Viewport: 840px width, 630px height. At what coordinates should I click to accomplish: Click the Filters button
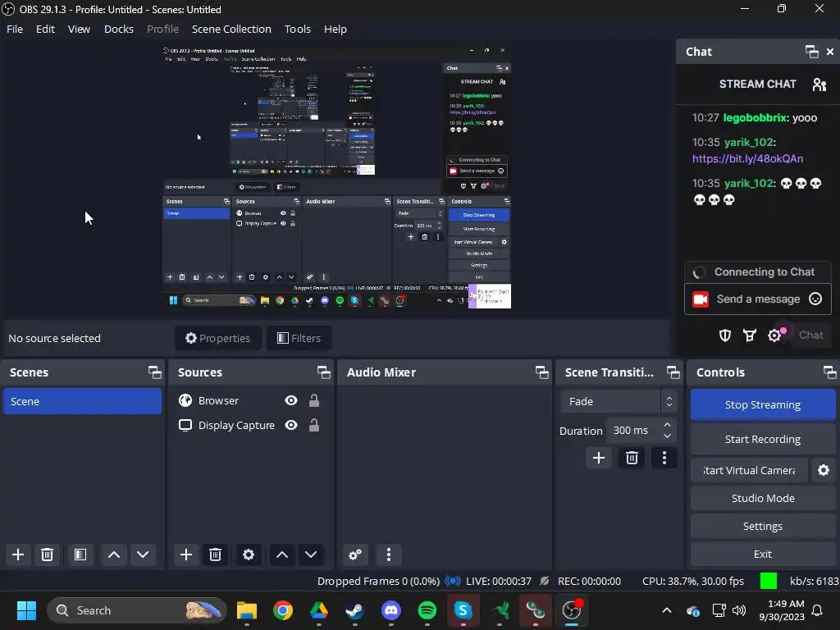(299, 338)
